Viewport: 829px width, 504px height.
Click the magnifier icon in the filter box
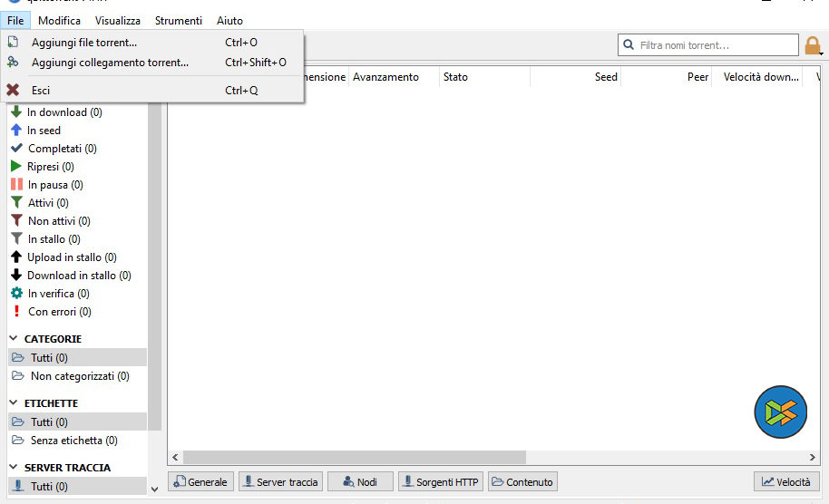[x=629, y=45]
